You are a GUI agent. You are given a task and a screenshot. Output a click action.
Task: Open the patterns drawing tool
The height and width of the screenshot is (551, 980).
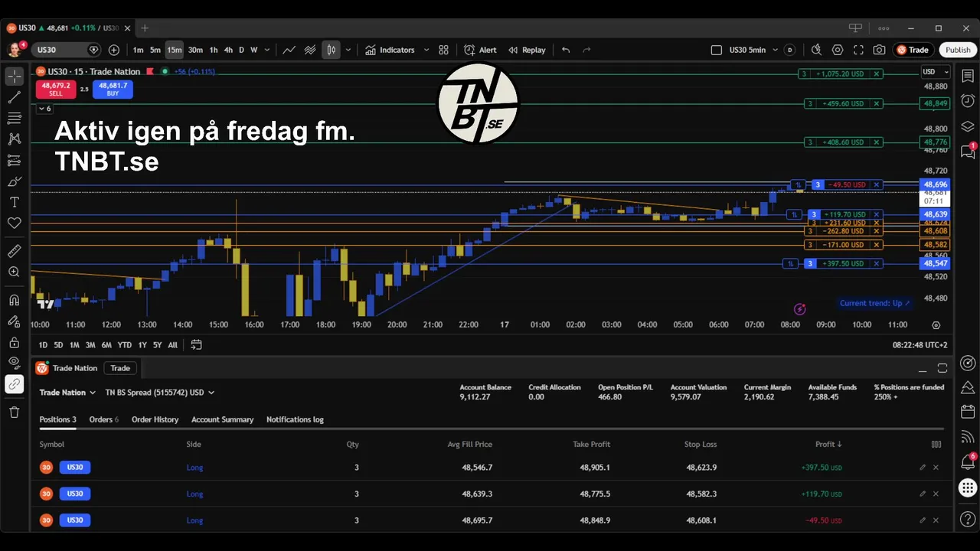pos(14,139)
